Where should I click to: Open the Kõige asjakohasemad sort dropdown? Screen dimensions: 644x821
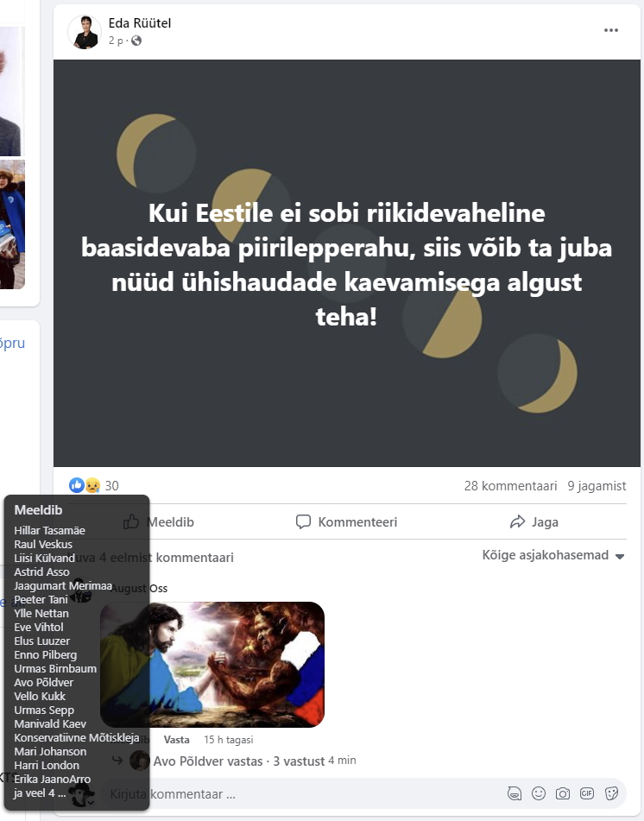[553, 556]
